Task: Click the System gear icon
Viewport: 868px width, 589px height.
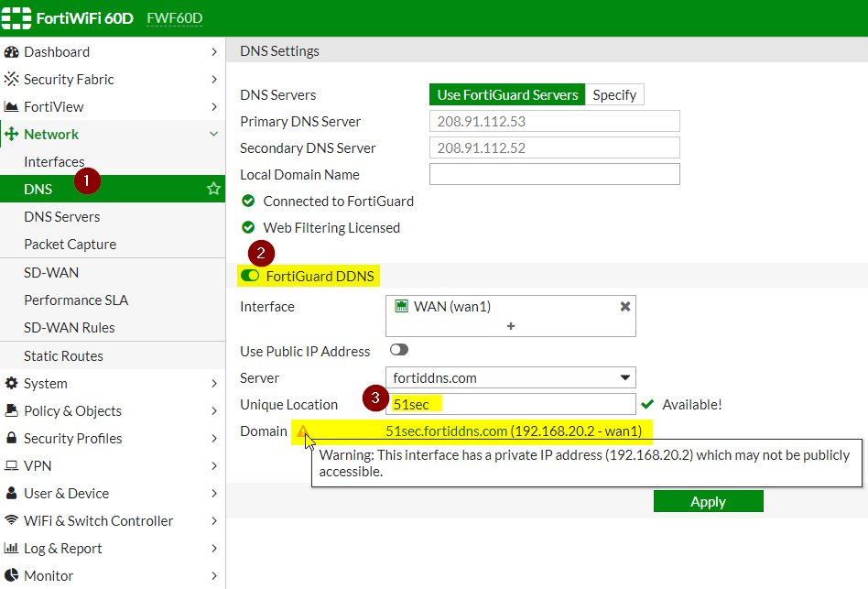Action: [x=11, y=383]
